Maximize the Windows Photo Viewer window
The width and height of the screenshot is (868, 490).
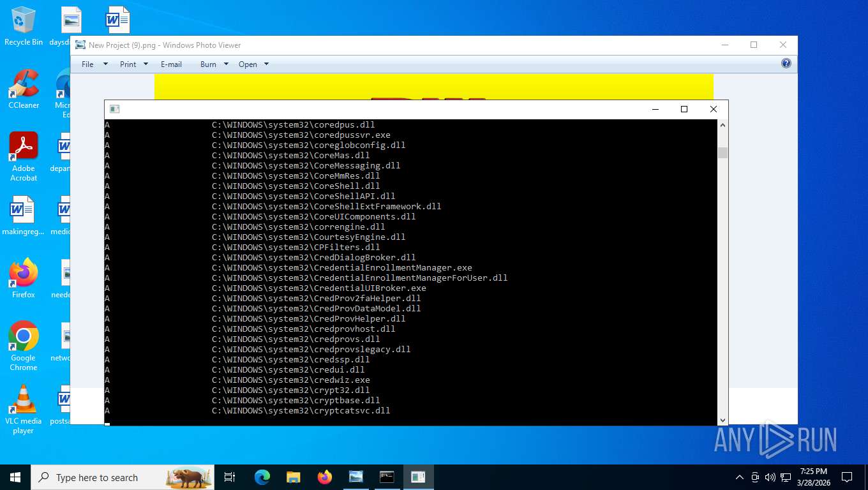pos(754,45)
